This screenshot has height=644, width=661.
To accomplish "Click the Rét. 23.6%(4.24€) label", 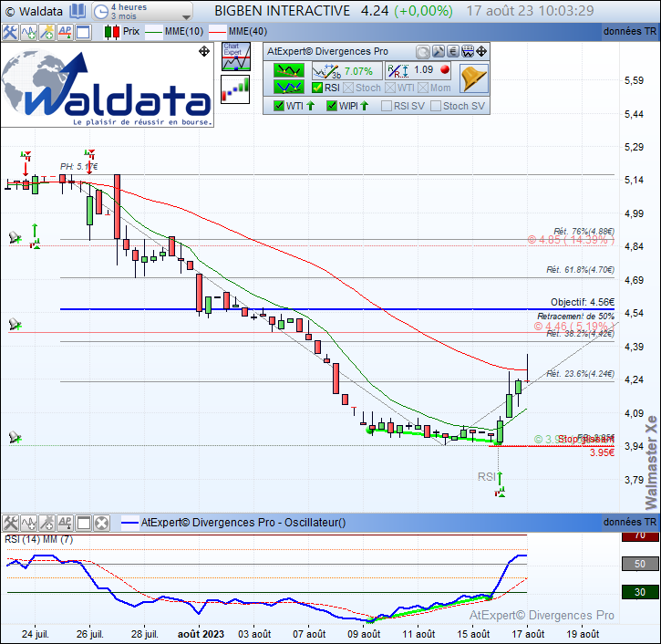I will coord(580,374).
